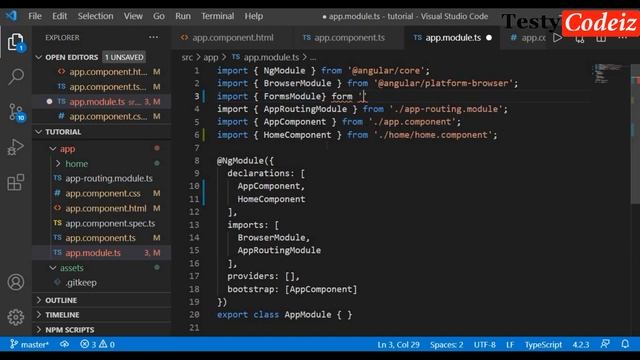
Task: Open the Go menu
Action: coord(159,16)
